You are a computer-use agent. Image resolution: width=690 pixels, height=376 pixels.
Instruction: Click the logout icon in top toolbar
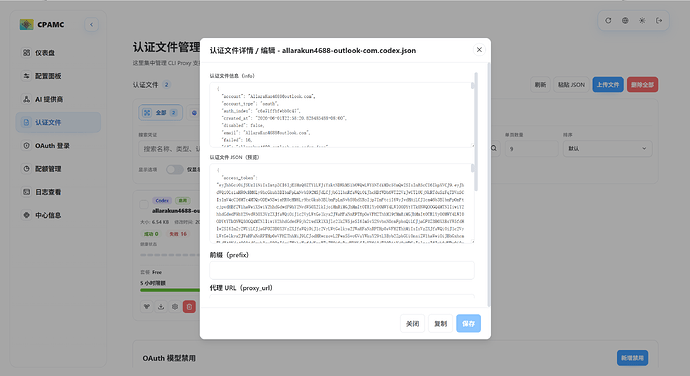point(659,21)
